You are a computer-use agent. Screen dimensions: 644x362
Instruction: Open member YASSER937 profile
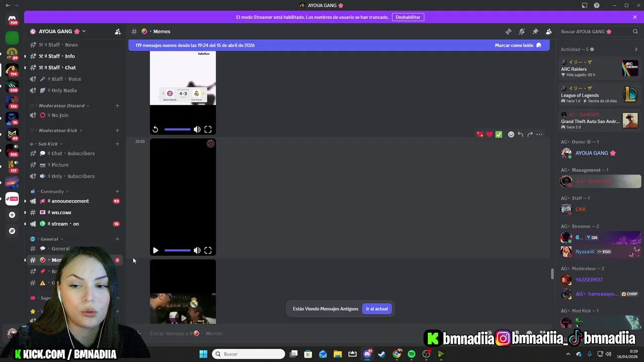pyautogui.click(x=600, y=280)
